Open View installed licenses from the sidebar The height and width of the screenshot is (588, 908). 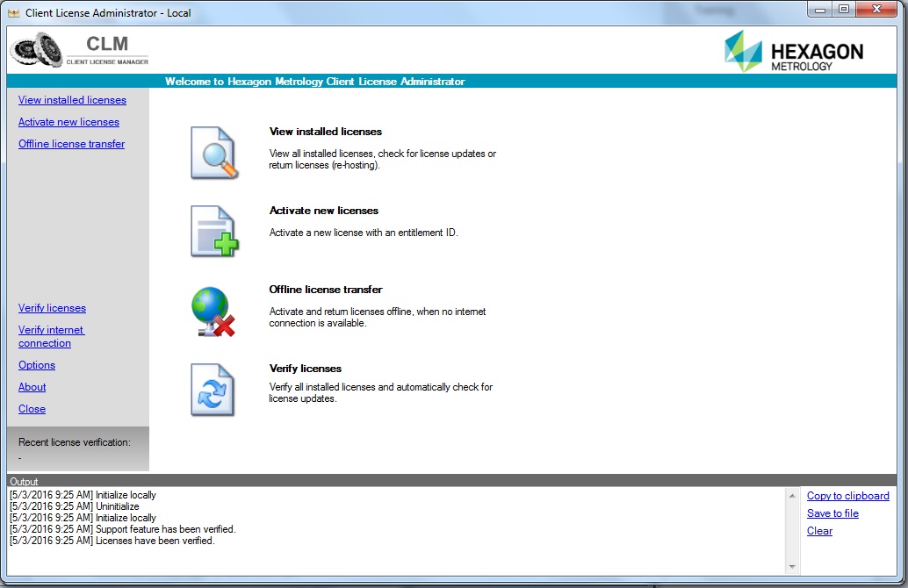click(71, 99)
